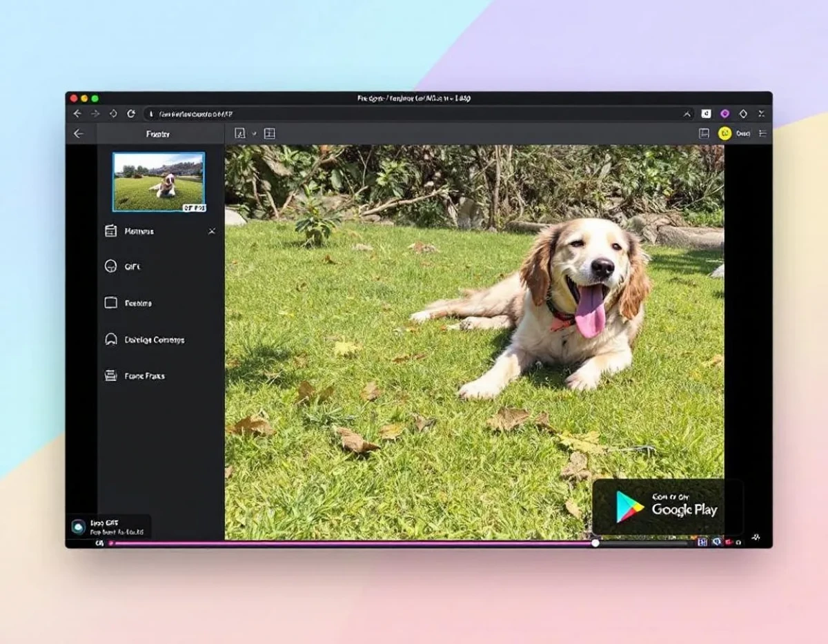
Task: Close the first sidebar row with its X
Action: [212, 231]
